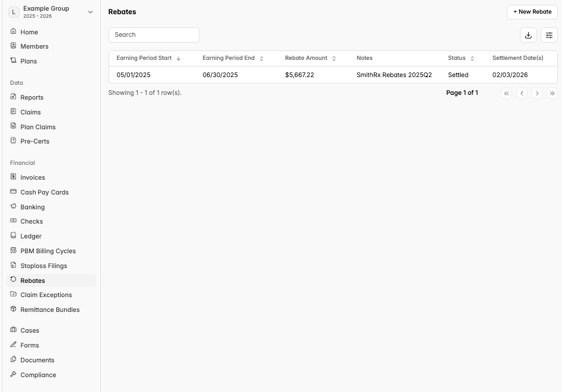Click the Members icon in the sidebar

[13, 46]
